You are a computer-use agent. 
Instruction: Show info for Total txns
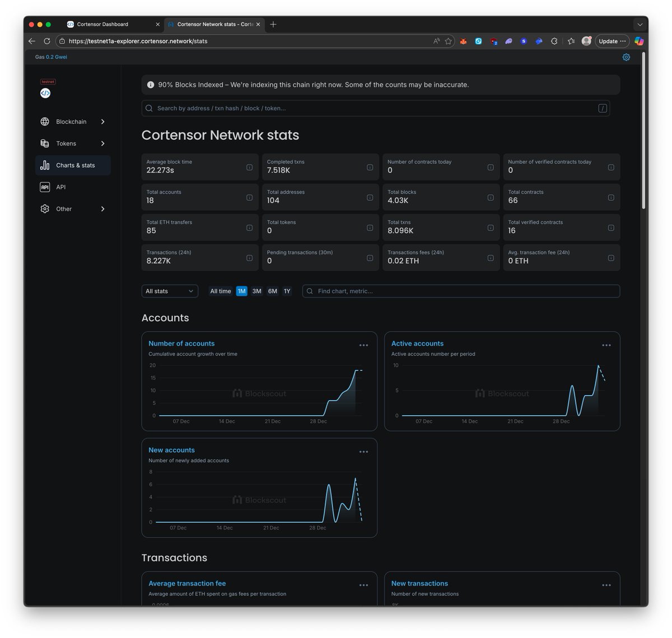(x=491, y=228)
